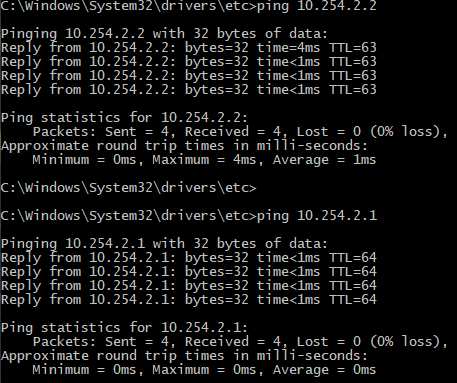Click the third reply from 10.254.2.1

pos(189,286)
